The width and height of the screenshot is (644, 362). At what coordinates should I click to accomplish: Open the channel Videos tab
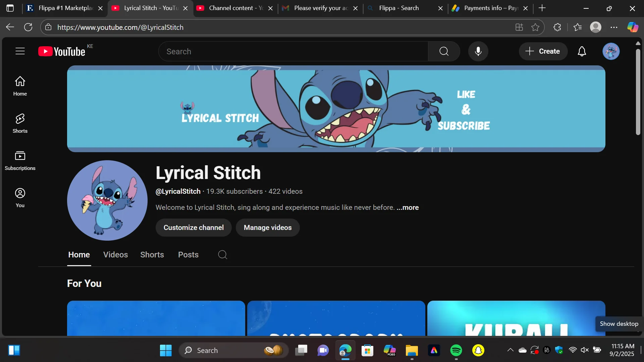(115, 255)
